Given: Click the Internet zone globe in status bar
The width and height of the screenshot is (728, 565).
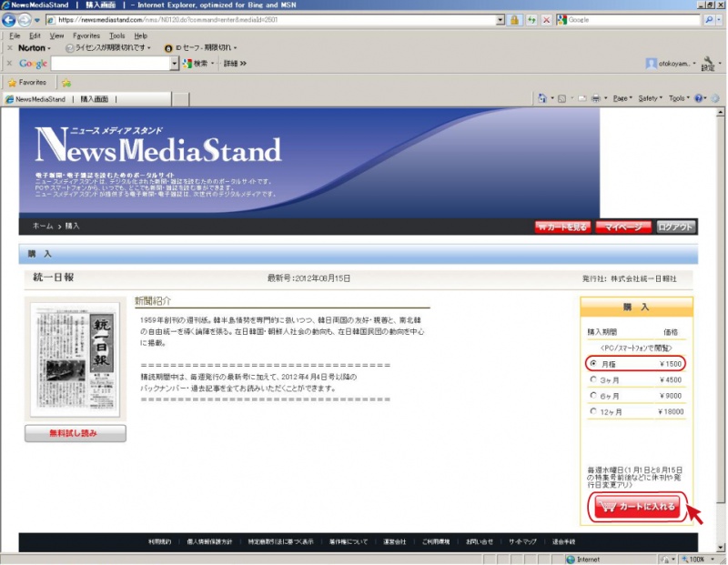Looking at the screenshot, I should tap(571, 560).
